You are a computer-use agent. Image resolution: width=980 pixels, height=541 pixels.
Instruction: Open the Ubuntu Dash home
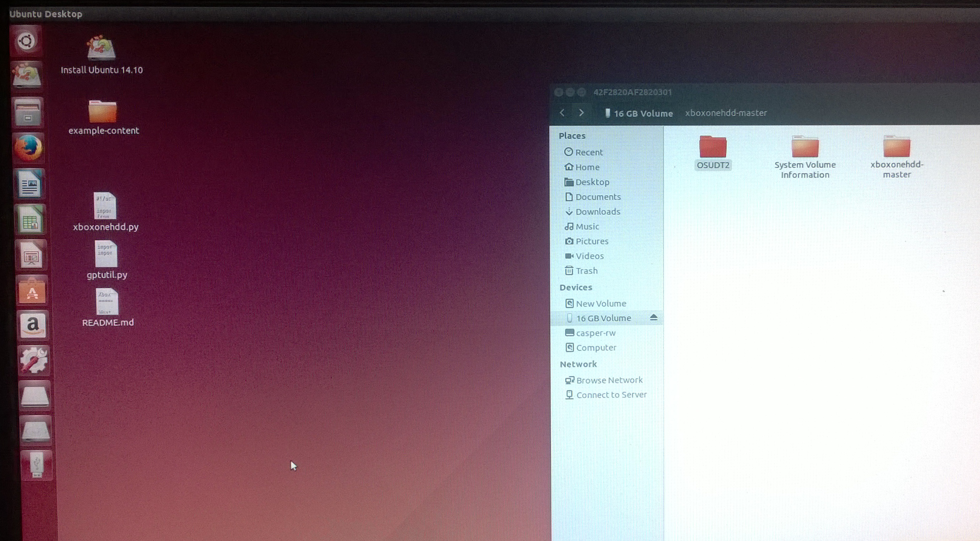pos(26,41)
